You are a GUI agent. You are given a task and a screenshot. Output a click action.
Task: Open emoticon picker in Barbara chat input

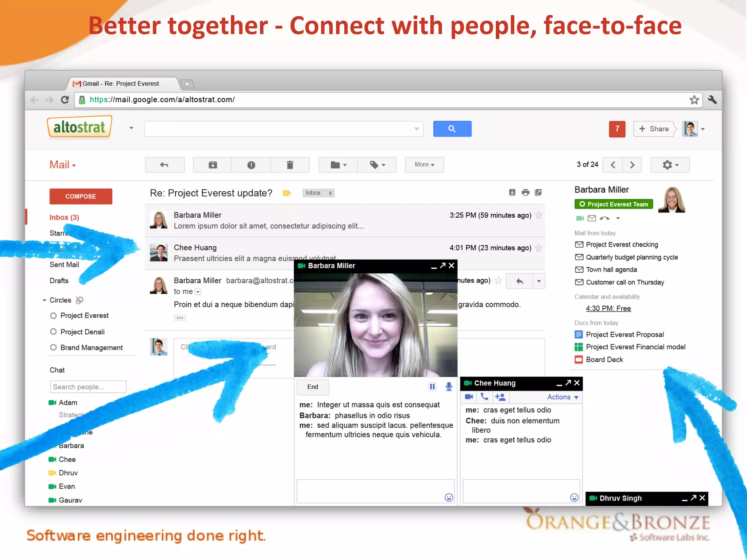[x=449, y=497]
